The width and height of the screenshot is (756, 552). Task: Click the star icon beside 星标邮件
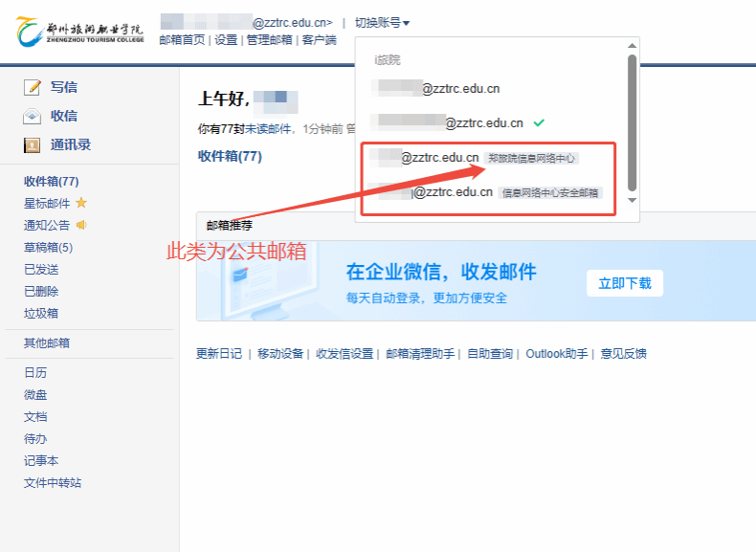tap(81, 203)
